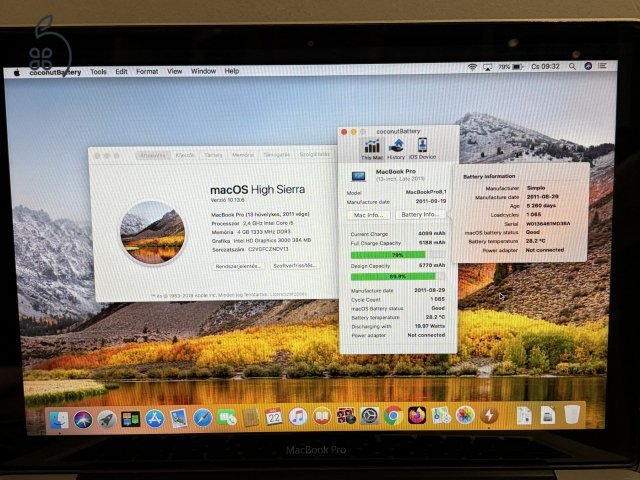Switch to Kijelzők tab in About This Mac

click(x=185, y=156)
